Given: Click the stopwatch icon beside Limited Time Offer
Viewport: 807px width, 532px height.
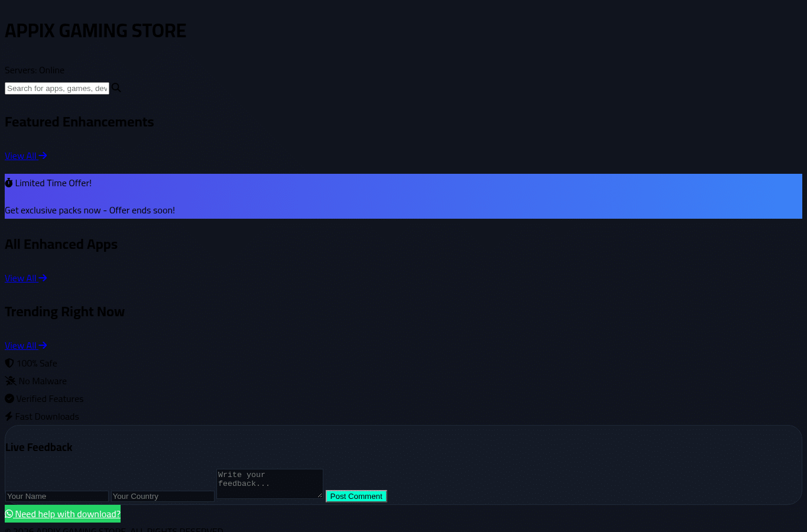Looking at the screenshot, I should pyautogui.click(x=9, y=183).
